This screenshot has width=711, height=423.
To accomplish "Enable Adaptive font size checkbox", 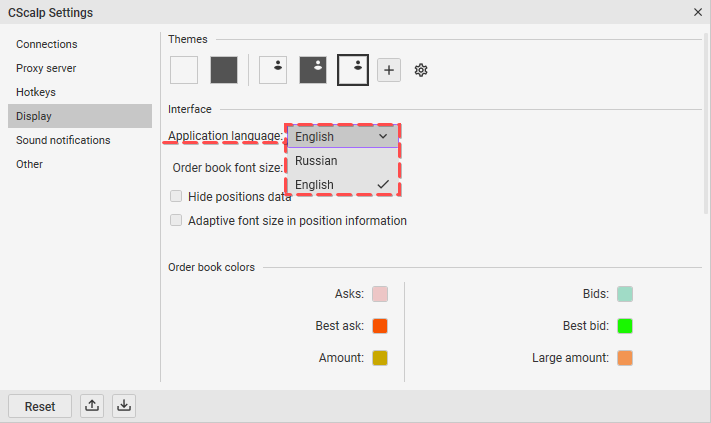I will click(176, 220).
